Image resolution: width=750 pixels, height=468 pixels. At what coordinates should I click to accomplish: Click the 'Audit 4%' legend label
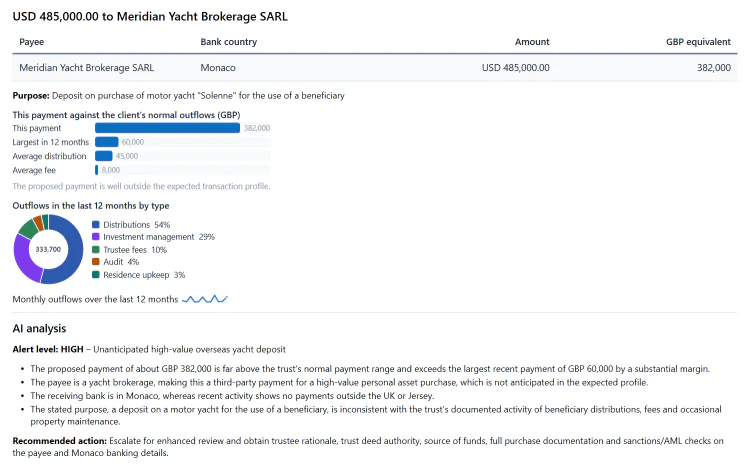[121, 262]
